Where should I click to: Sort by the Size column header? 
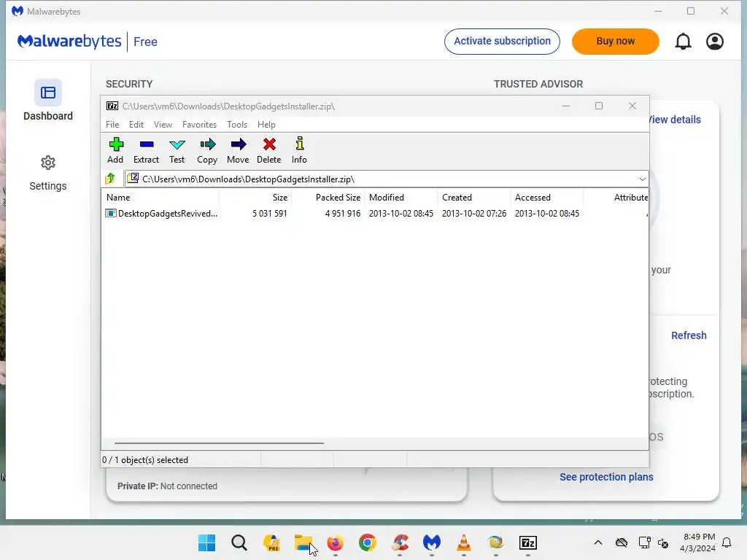[x=255, y=197]
